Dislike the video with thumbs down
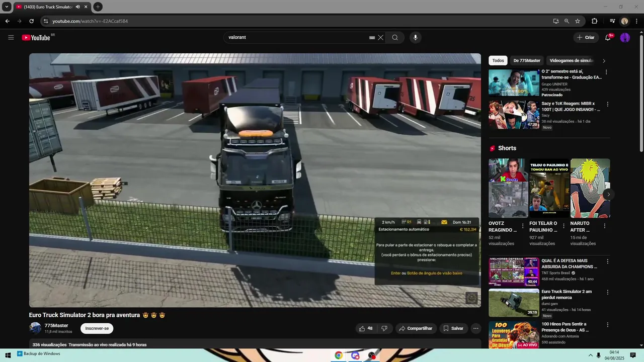Screen dimensions: 644x362 (384, 328)
